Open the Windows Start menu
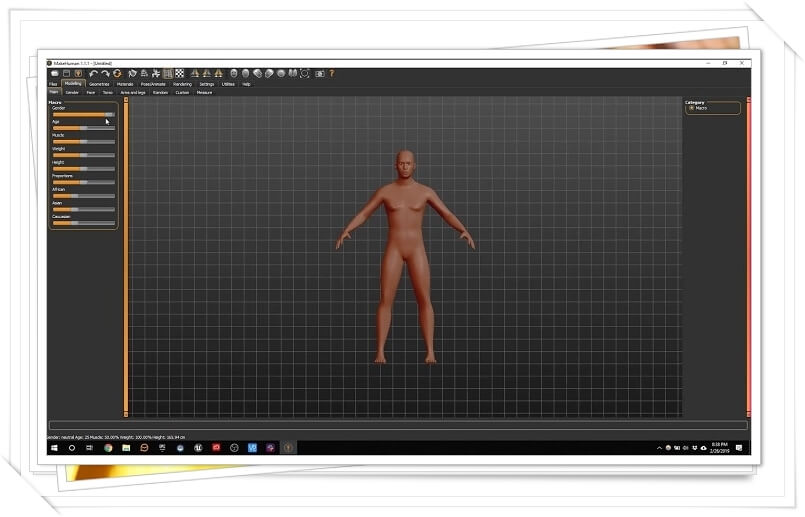The image size is (805, 517). (54, 447)
